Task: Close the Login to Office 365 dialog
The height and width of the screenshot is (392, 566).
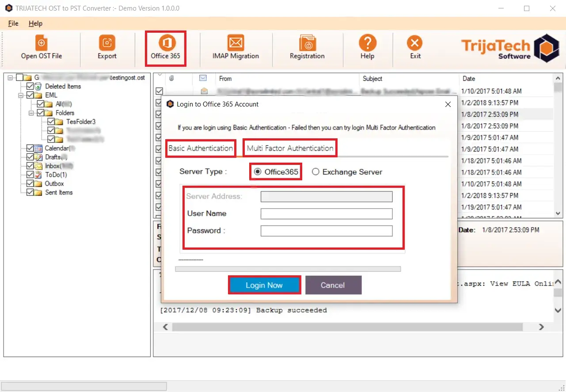Action: [x=448, y=104]
